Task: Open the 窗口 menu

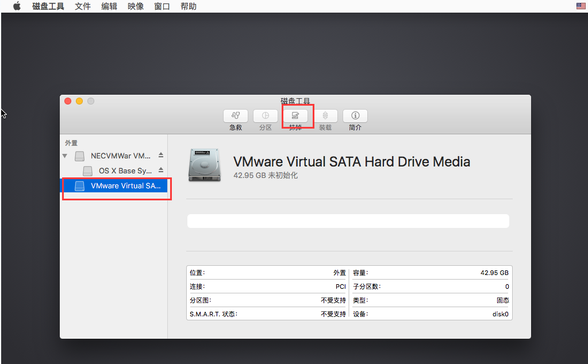Action: pyautogui.click(x=162, y=6)
